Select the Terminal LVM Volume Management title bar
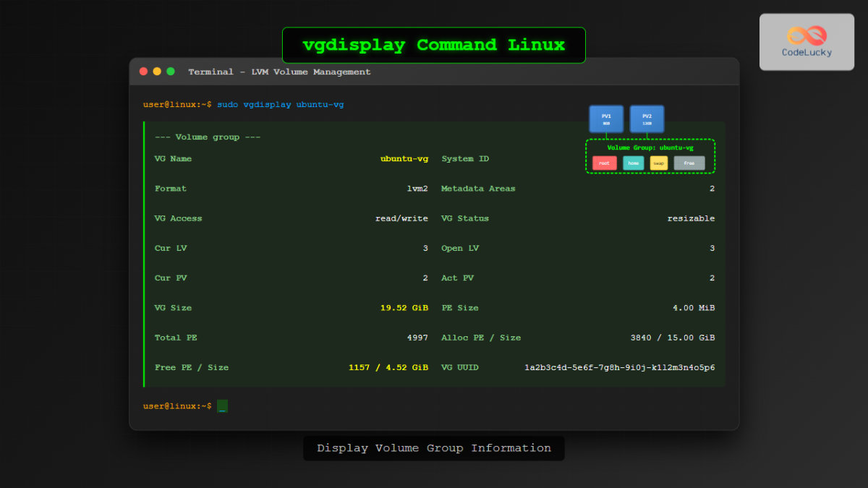 pos(279,72)
